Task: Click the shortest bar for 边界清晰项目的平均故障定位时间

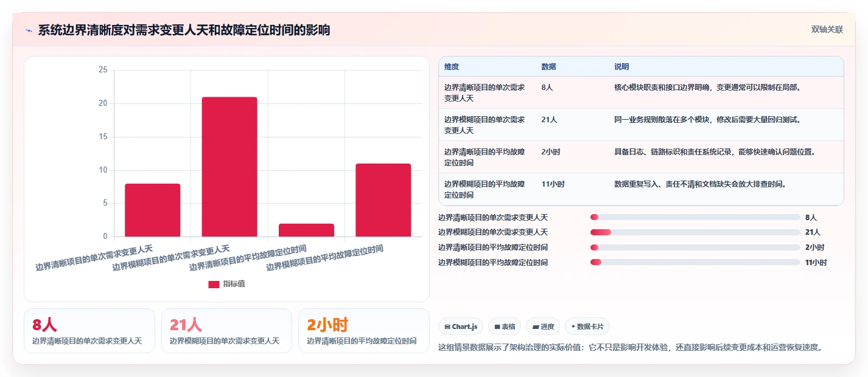Action: coord(306,230)
